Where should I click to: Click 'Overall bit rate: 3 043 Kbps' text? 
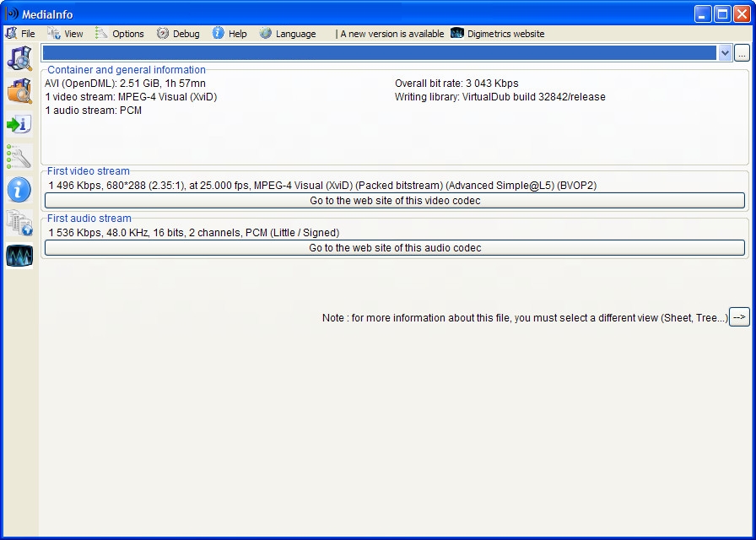click(x=456, y=84)
